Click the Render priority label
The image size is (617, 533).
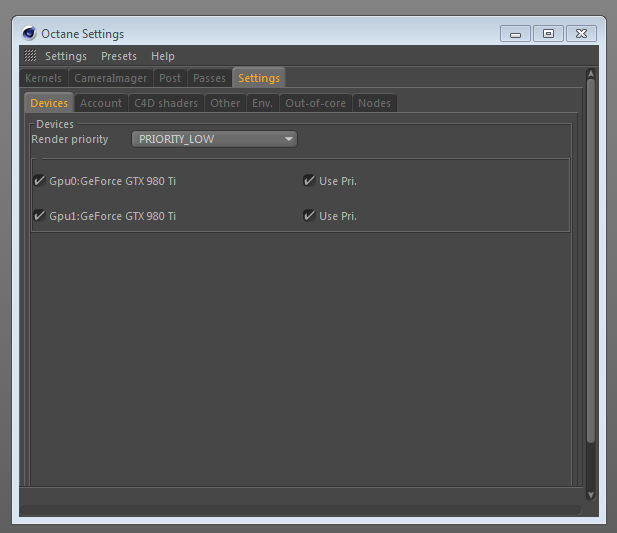point(70,139)
